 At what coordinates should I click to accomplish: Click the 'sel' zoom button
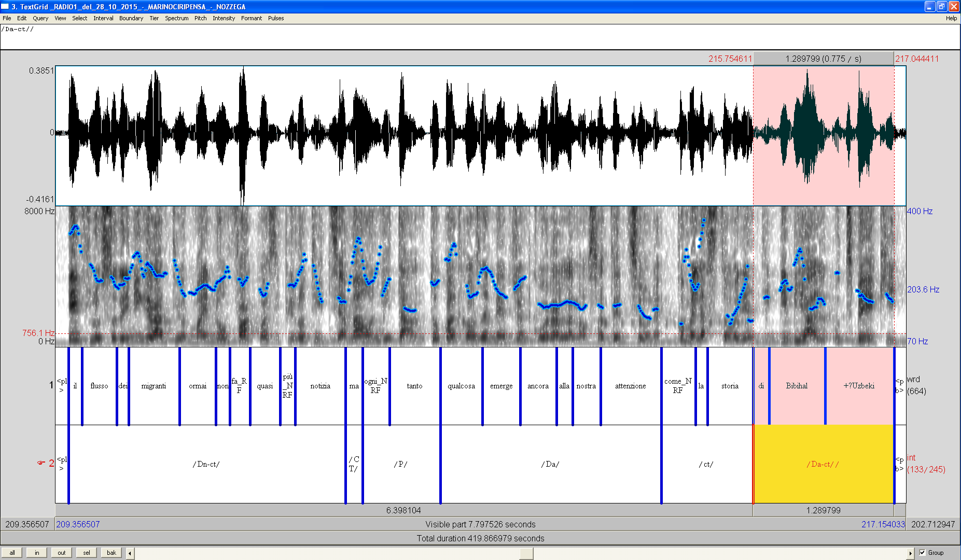pos(87,553)
